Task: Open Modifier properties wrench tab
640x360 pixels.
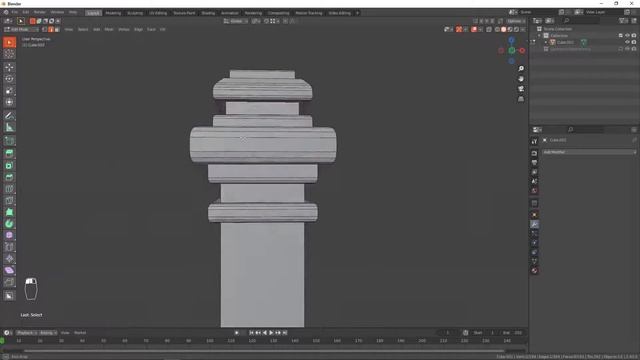Action: point(534,224)
